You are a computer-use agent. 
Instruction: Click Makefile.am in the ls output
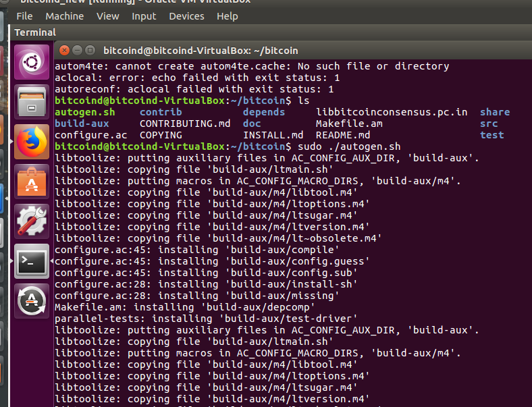tap(349, 124)
